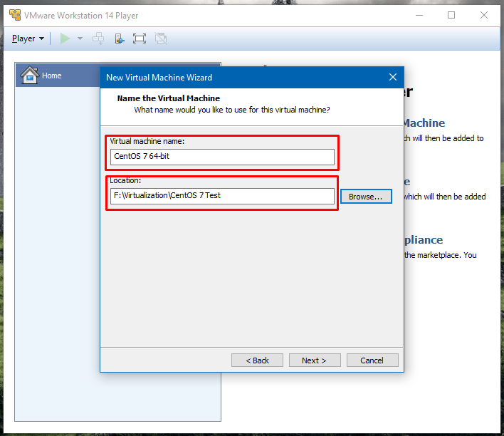Click 'New Virtual Machine Wizard' title text
The height and width of the screenshot is (436, 504).
[159, 77]
